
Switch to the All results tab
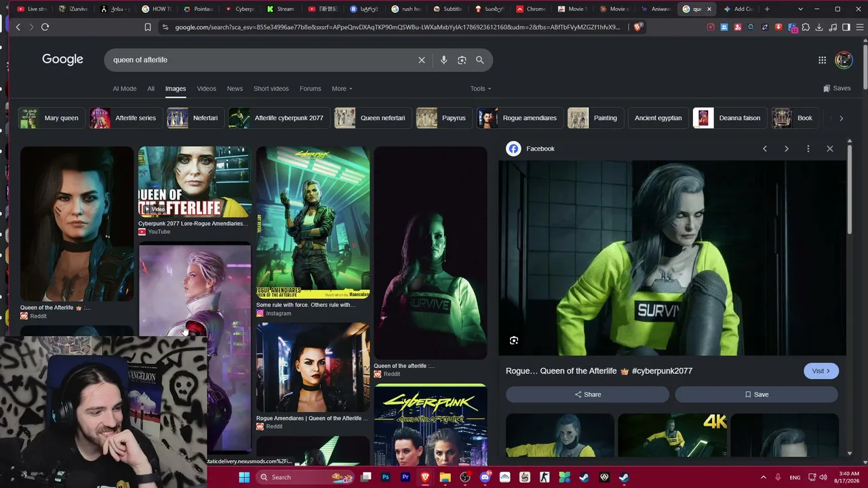151,89
